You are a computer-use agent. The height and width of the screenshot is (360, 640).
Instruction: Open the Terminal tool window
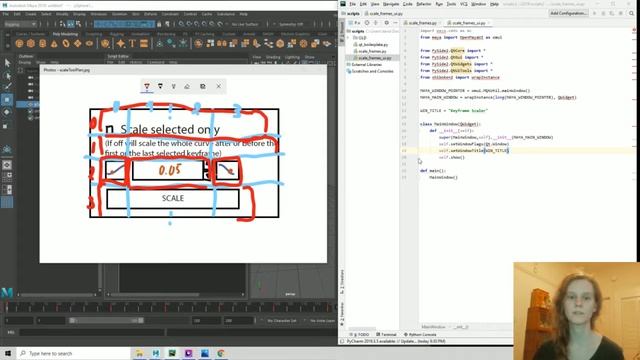coord(386,335)
